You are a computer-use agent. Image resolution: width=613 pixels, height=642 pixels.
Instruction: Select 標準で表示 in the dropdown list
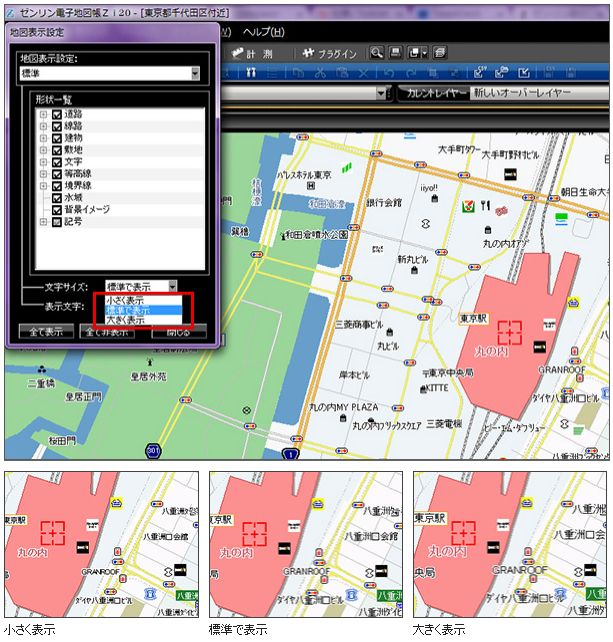[143, 310]
